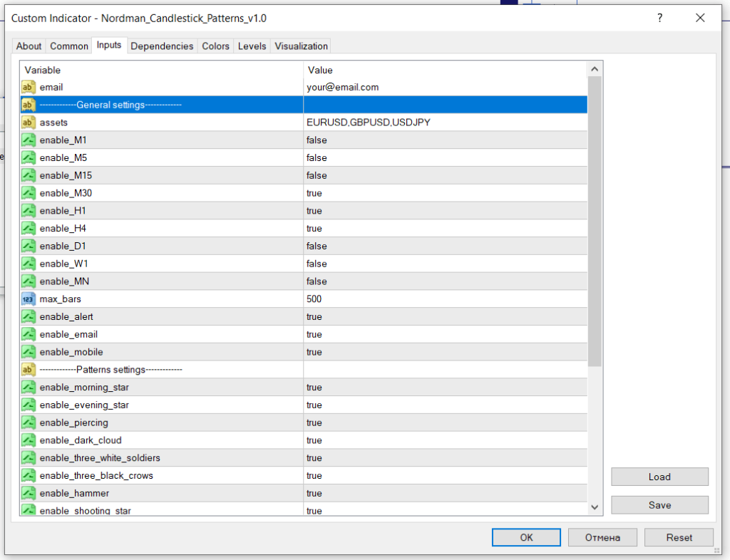Click the boolean icon beside enable_hammer
The image size is (730, 560).
[29, 493]
